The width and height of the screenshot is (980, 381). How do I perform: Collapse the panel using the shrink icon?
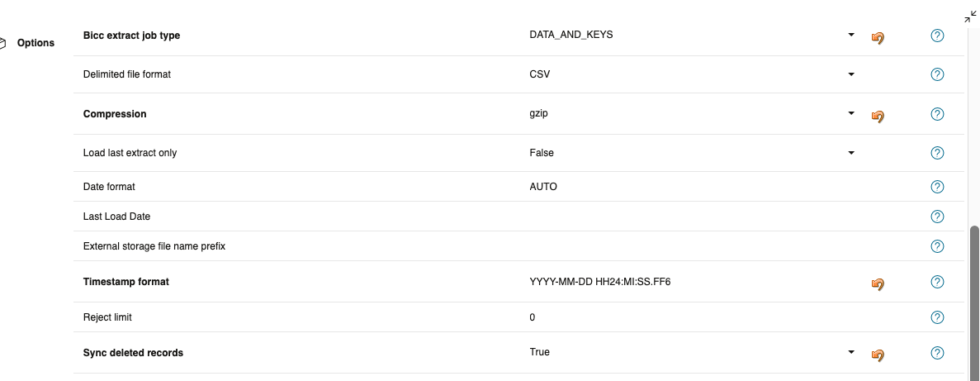pyautogui.click(x=970, y=17)
